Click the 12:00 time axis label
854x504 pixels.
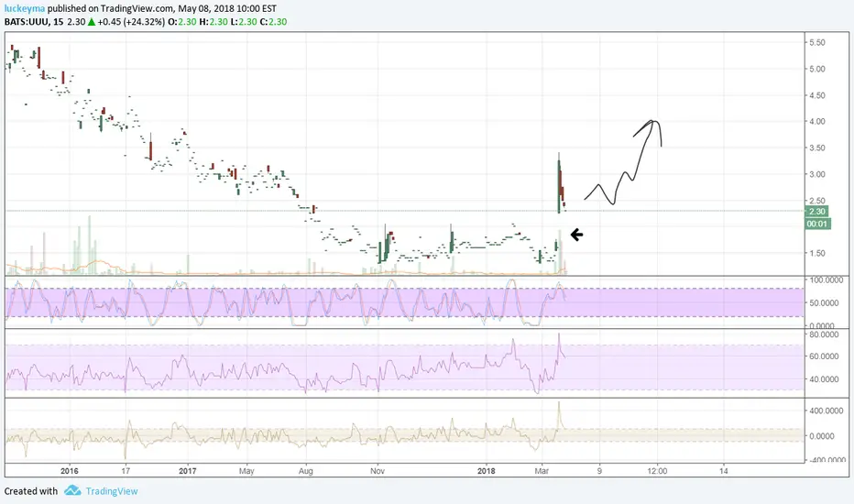click(657, 471)
